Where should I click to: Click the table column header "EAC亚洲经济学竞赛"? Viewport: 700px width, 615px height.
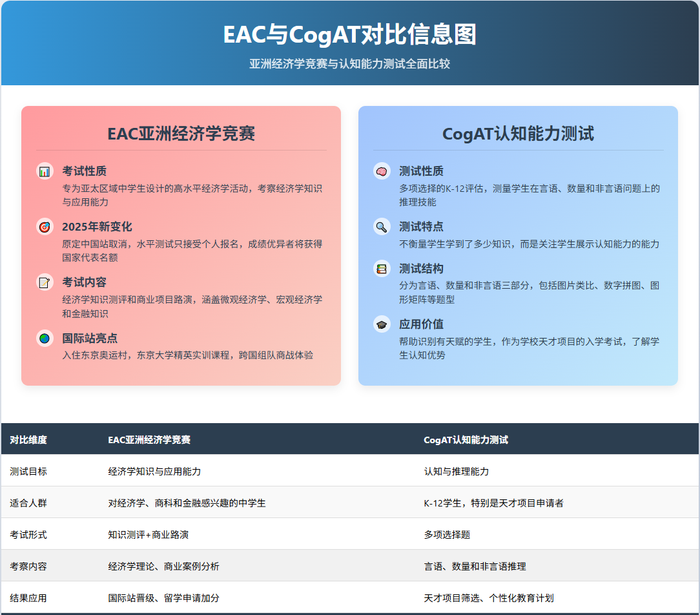click(x=149, y=440)
